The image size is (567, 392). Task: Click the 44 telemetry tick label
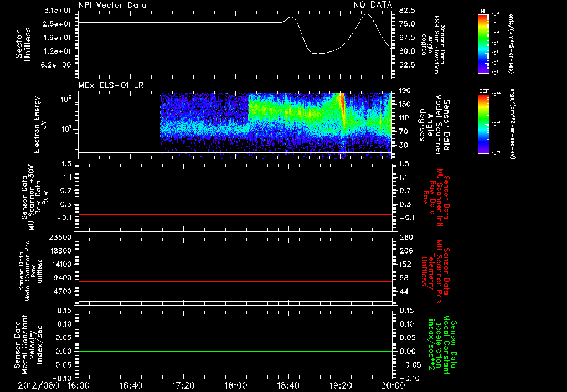405,291
